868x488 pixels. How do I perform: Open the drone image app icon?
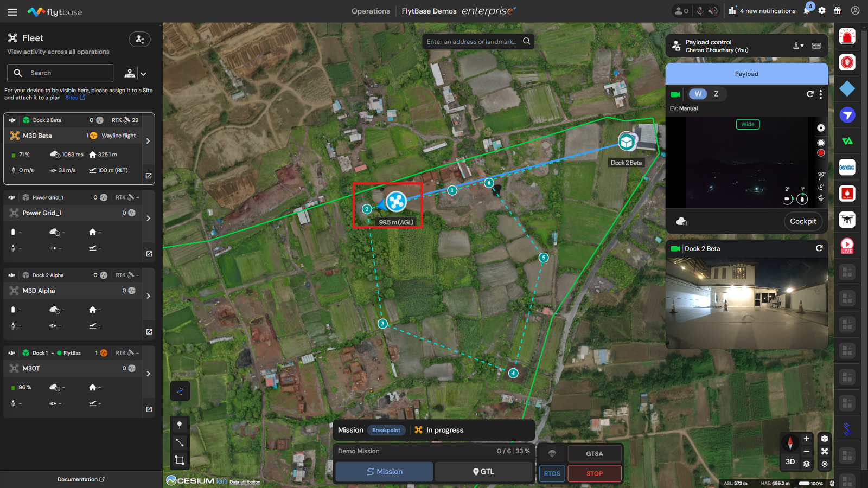(x=847, y=220)
